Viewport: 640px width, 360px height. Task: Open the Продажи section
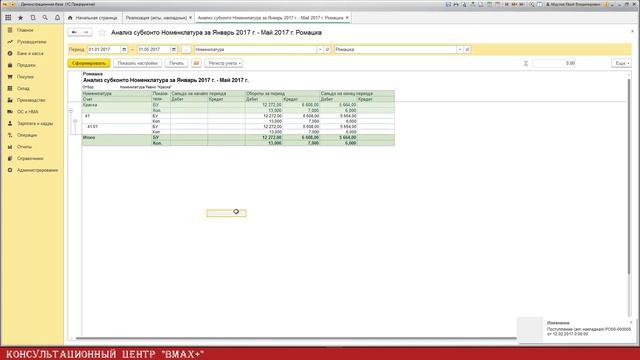pyautogui.click(x=26, y=65)
